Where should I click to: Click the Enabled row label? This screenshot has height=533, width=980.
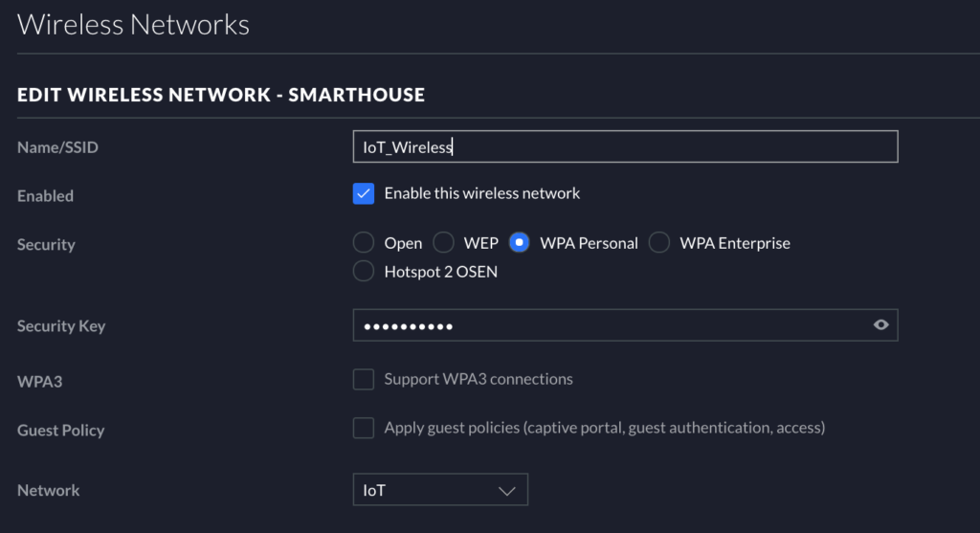(x=45, y=196)
